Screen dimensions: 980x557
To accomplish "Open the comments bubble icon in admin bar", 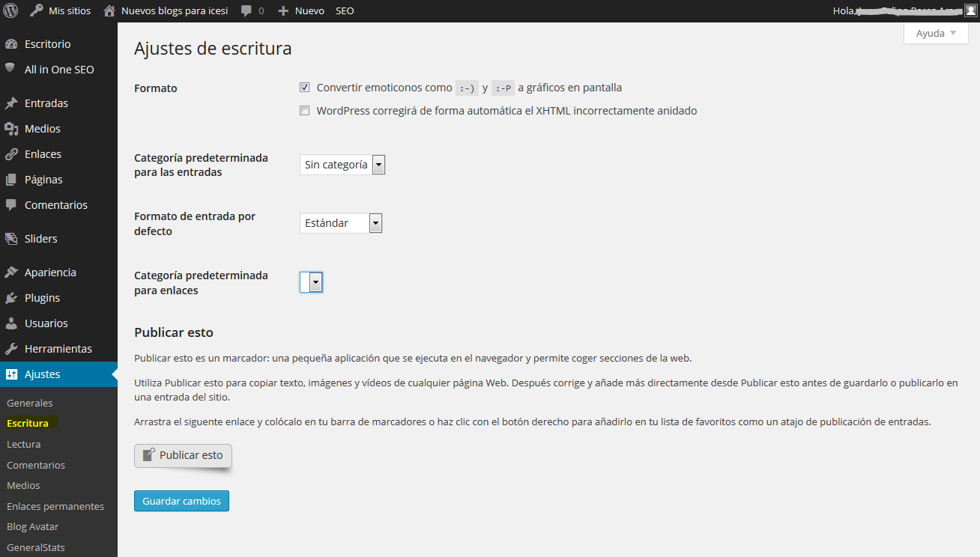I will (246, 11).
